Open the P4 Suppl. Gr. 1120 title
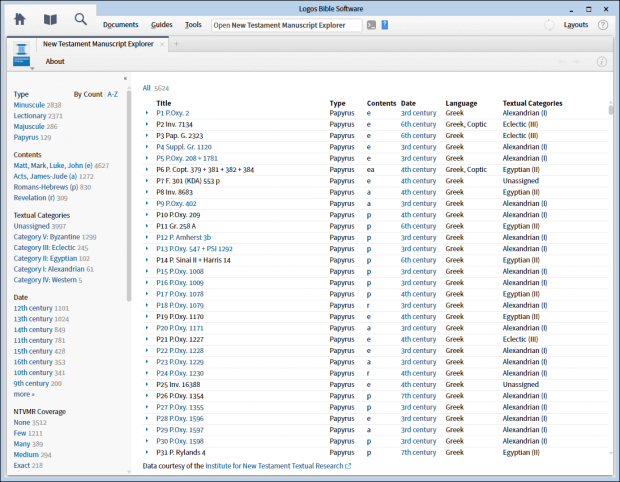Image resolution: width=620 pixels, height=482 pixels. [x=184, y=147]
